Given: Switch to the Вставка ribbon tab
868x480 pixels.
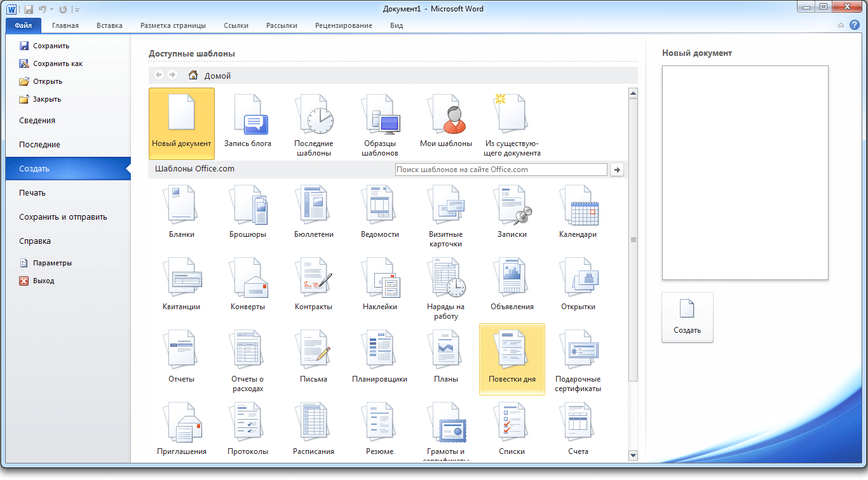Looking at the screenshot, I should pos(110,26).
